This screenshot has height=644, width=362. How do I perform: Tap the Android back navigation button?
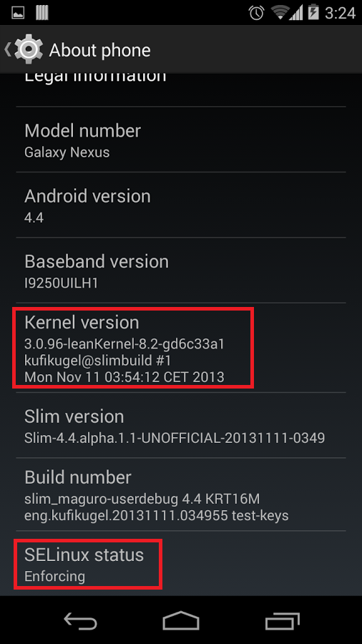80,620
